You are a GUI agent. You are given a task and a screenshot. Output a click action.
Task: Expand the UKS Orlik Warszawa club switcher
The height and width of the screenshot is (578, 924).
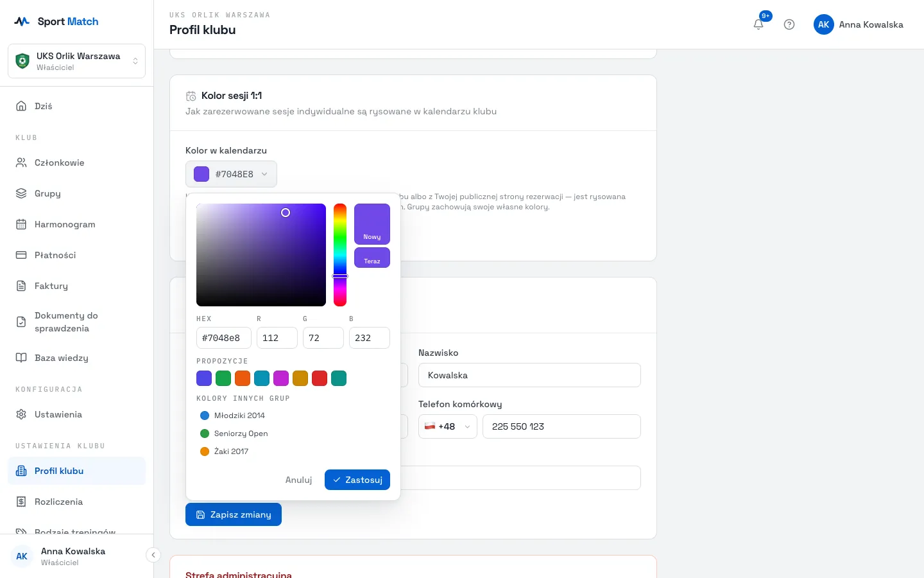(77, 61)
